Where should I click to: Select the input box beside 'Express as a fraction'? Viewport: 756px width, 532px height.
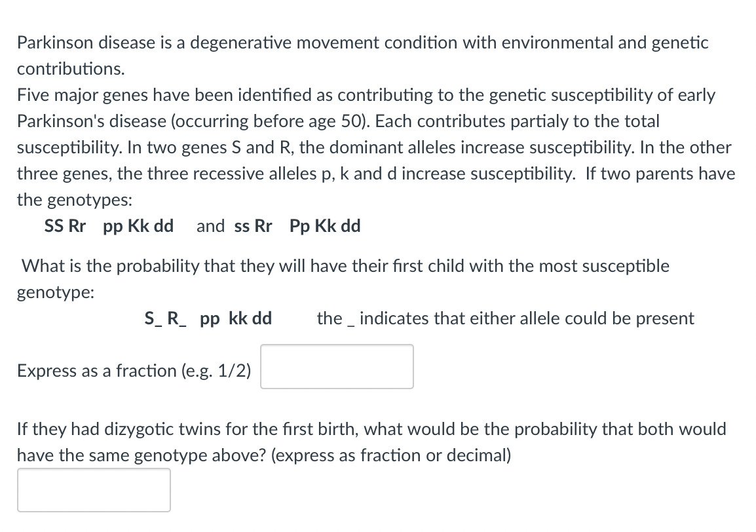[336, 366]
